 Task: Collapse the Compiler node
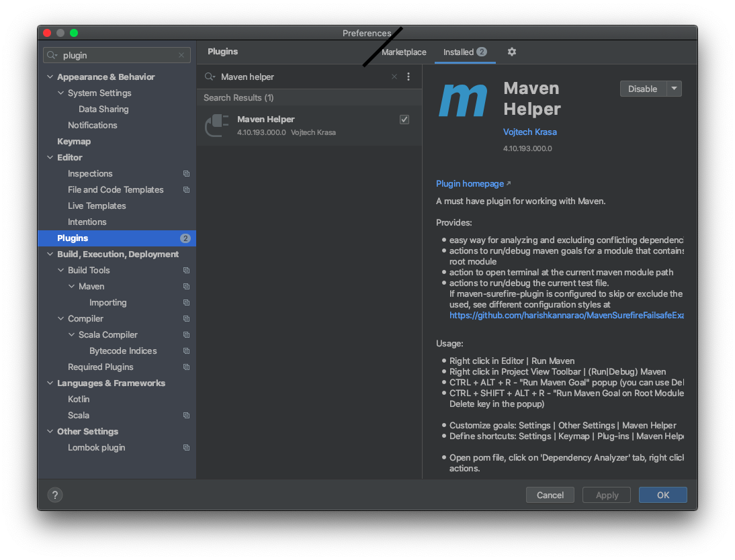pyautogui.click(x=61, y=319)
